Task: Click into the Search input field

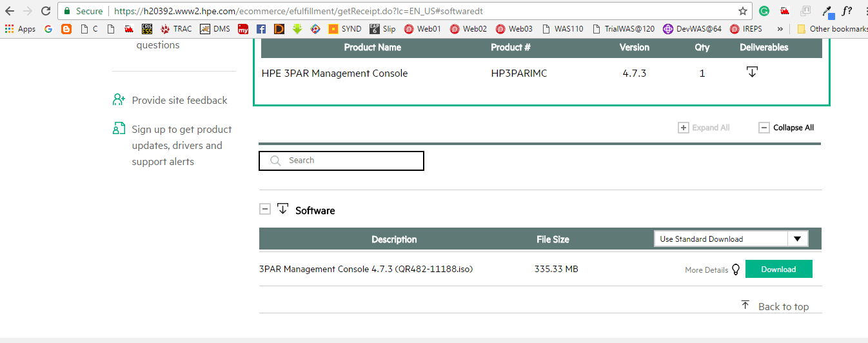Action: (341, 161)
